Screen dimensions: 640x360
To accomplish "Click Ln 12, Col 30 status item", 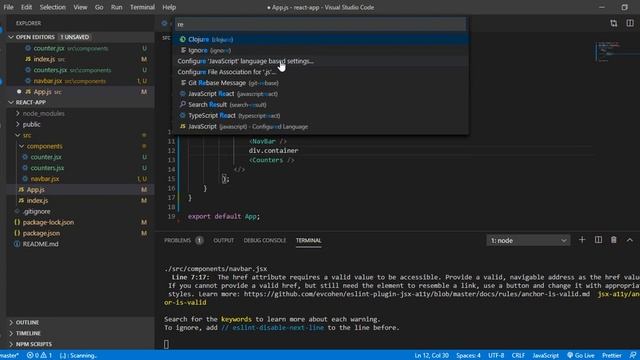I will click(431, 356).
